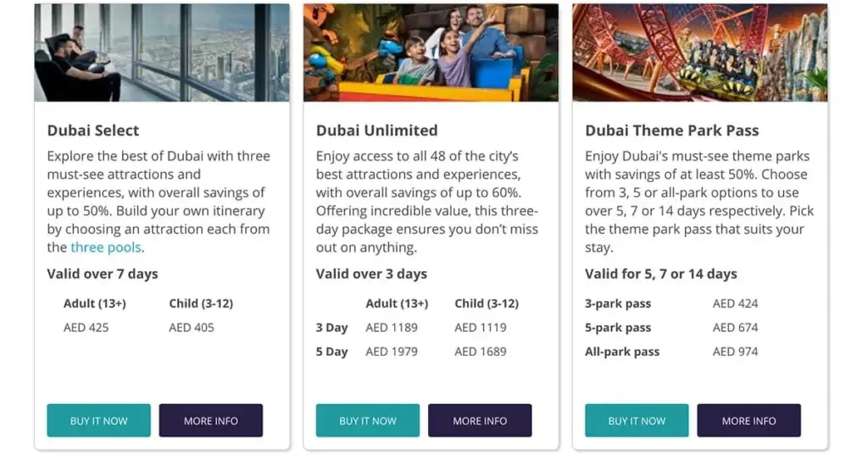Click the Dubai Select card image
The width and height of the screenshot is (868, 454).
[162, 53]
